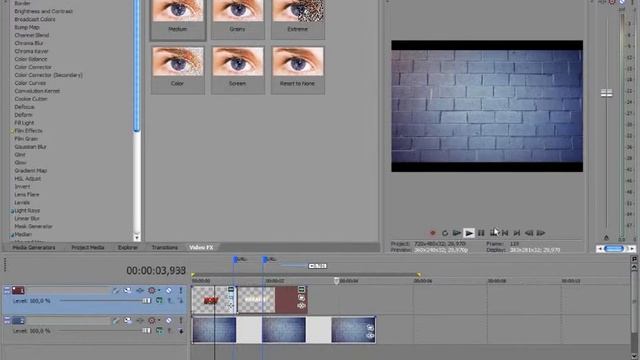Toggle Loop Playback in preview transport
The image size is (640, 360).
click(x=445, y=233)
